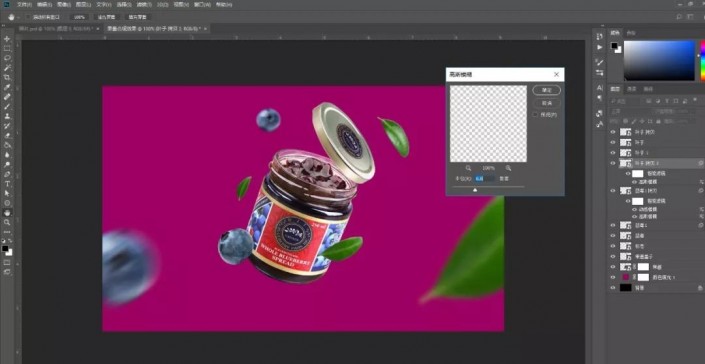Switch to the 色板 tab
The height and width of the screenshot is (364, 705).
click(631, 33)
